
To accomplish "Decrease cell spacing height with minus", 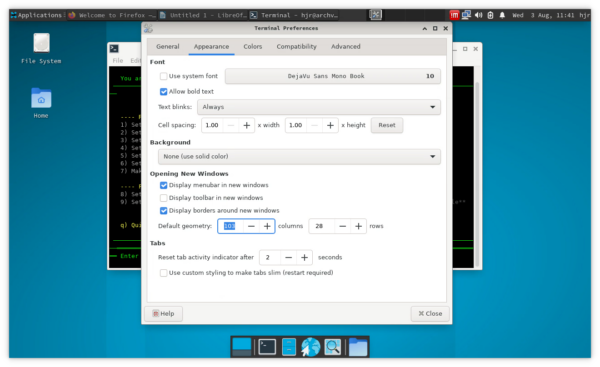I will 315,125.
